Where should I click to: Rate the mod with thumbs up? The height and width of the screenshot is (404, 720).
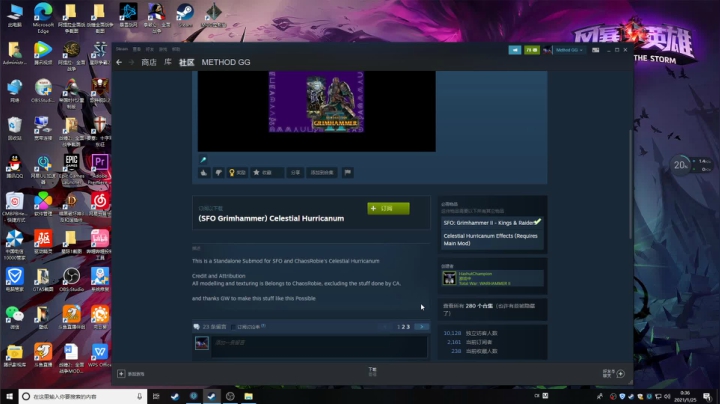pyautogui.click(x=204, y=173)
